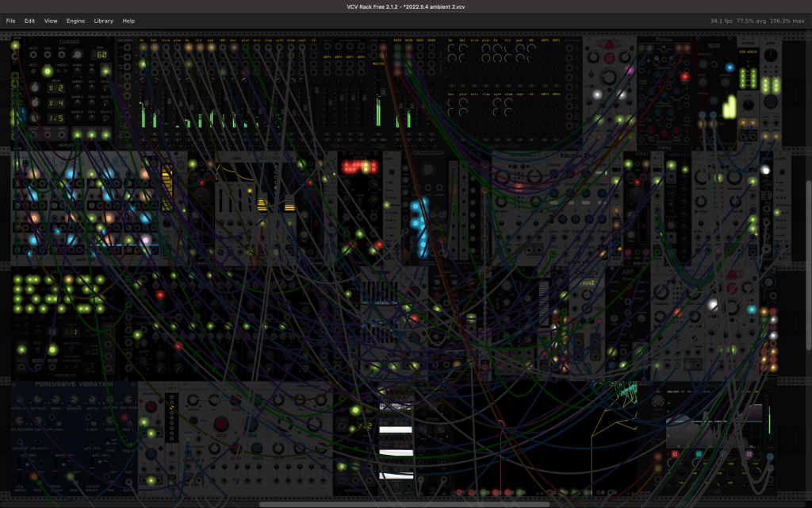The image size is (812, 508).
Task: Open the View menu
Action: tap(51, 21)
